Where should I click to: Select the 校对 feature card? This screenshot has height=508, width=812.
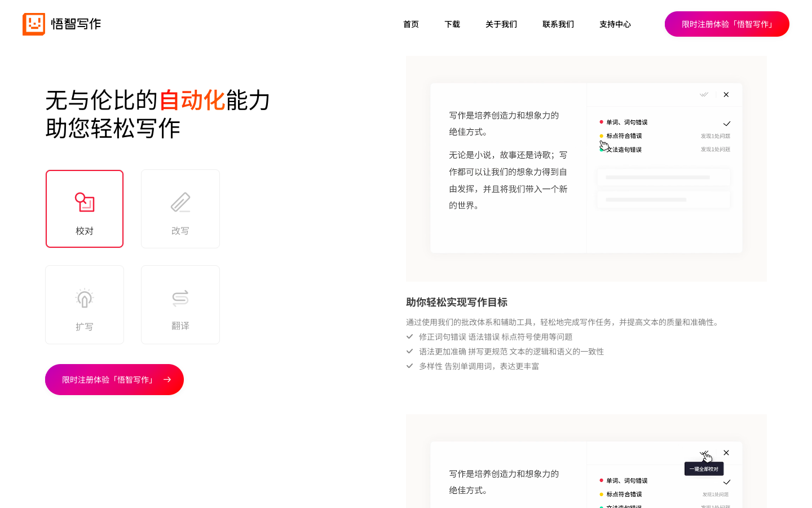[85, 209]
